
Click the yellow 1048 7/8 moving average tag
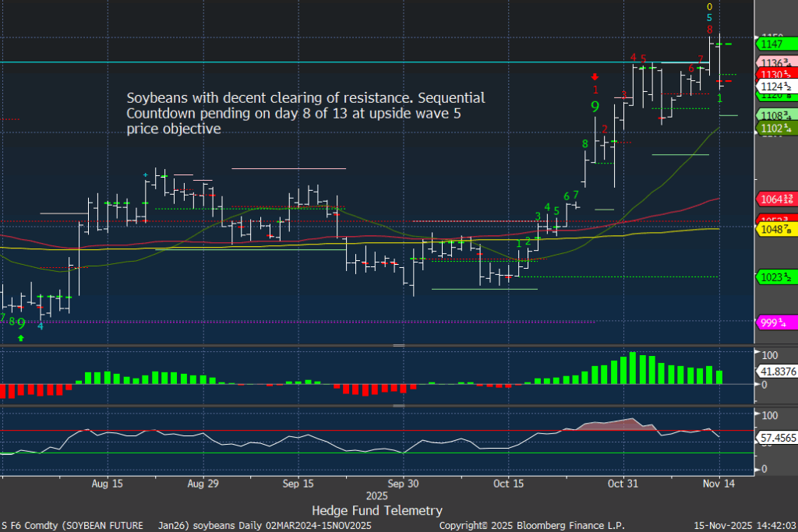tap(775, 231)
